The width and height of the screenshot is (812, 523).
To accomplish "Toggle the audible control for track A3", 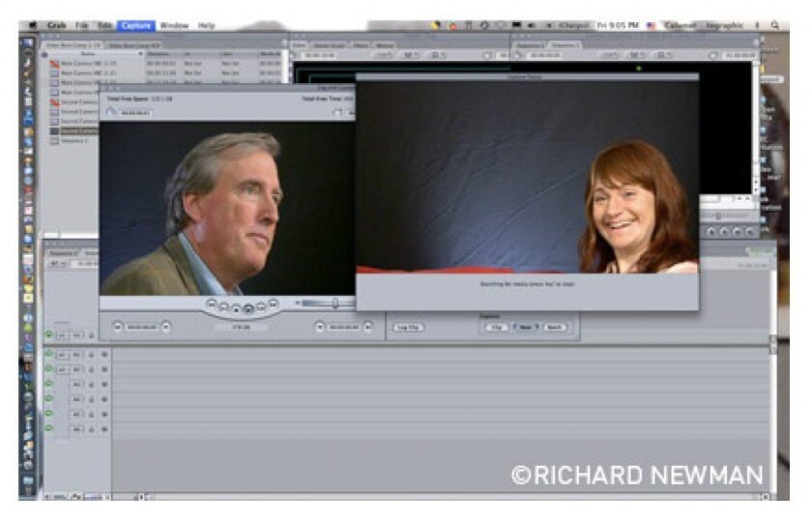I will (x=49, y=384).
